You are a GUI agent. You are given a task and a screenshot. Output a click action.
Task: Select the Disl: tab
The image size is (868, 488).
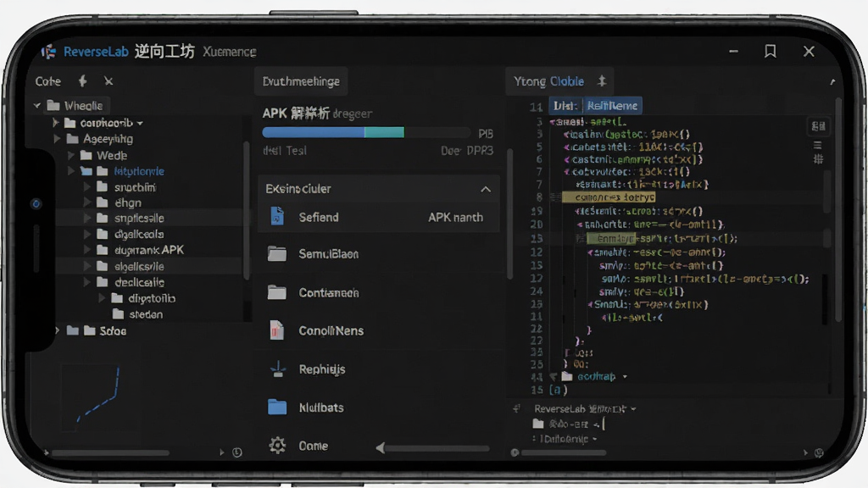[565, 106]
